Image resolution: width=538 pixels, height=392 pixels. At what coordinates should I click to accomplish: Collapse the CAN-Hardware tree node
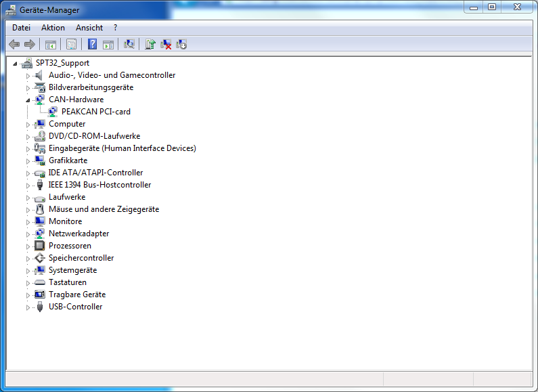(x=28, y=100)
